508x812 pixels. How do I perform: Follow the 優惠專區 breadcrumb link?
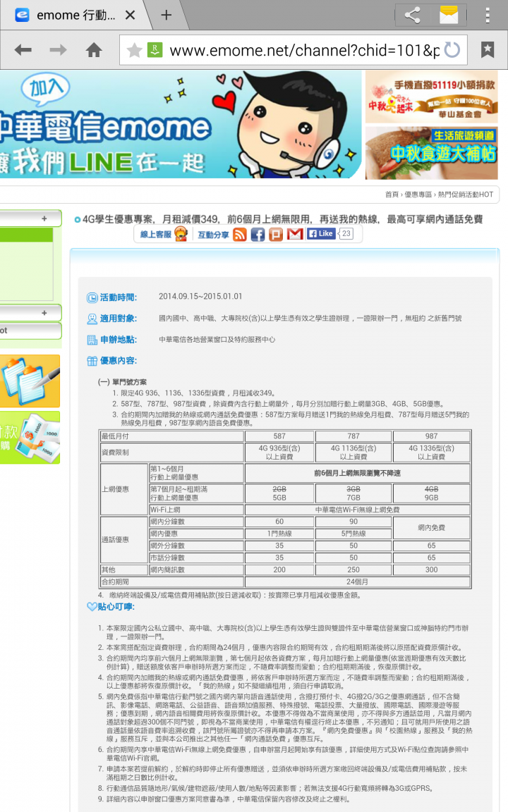coord(418,195)
